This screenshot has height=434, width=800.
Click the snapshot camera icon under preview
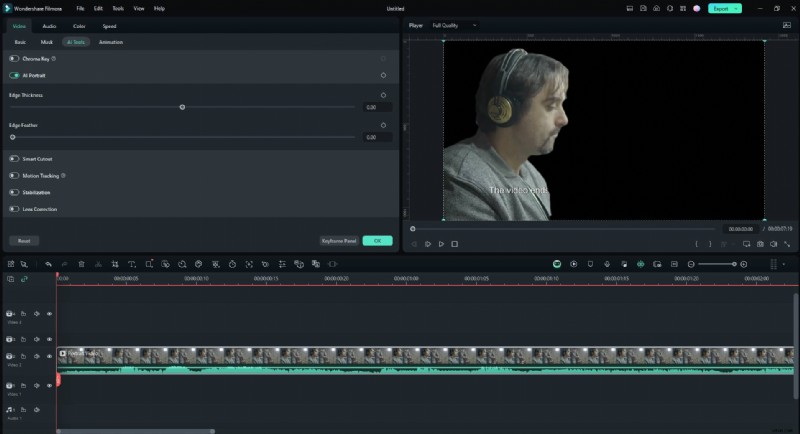(760, 243)
